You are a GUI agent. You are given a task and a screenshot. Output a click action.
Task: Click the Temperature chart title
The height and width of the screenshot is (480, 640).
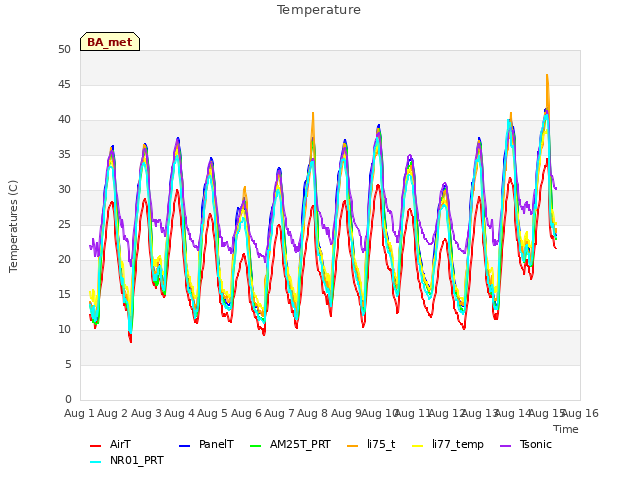(x=319, y=10)
